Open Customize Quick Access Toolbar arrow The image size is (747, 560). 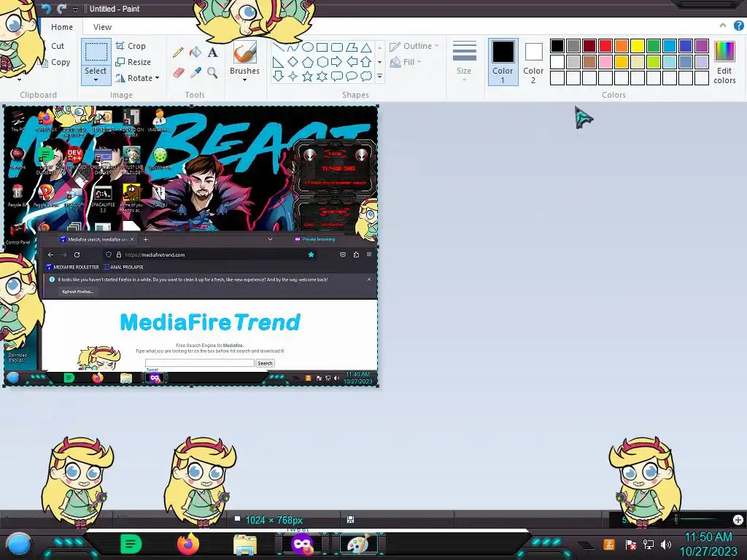point(75,9)
